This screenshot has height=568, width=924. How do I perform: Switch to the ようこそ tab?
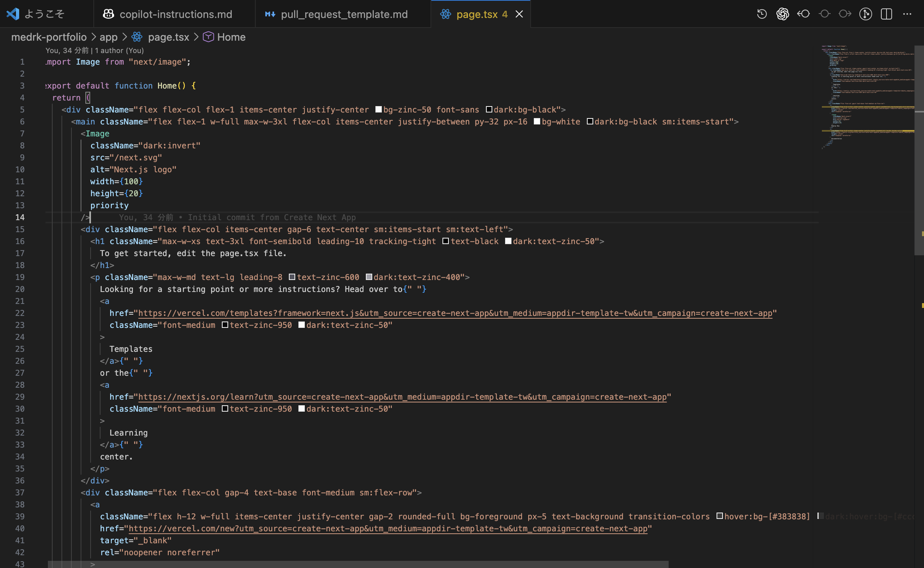point(47,14)
